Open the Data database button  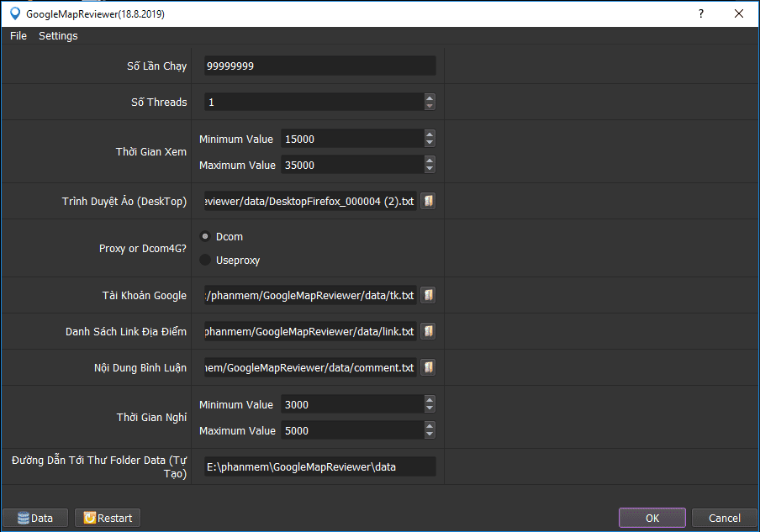pos(35,518)
